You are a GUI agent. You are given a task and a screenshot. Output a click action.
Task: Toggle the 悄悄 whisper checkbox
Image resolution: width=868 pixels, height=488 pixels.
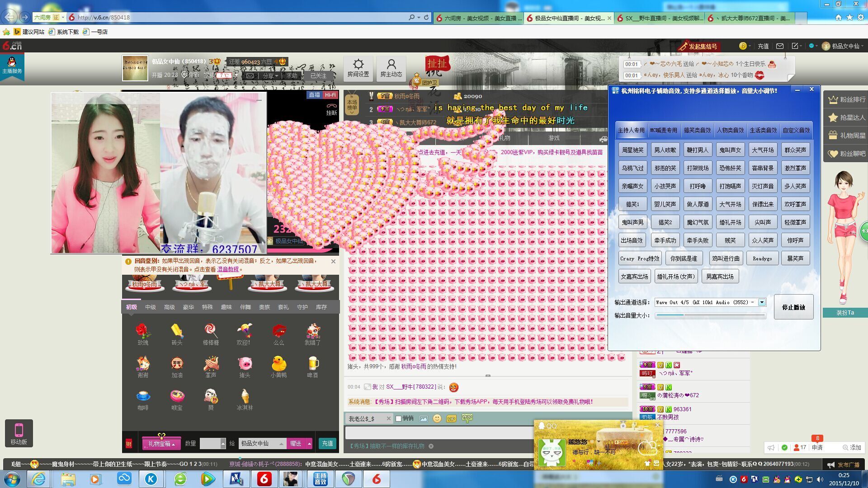point(398,418)
